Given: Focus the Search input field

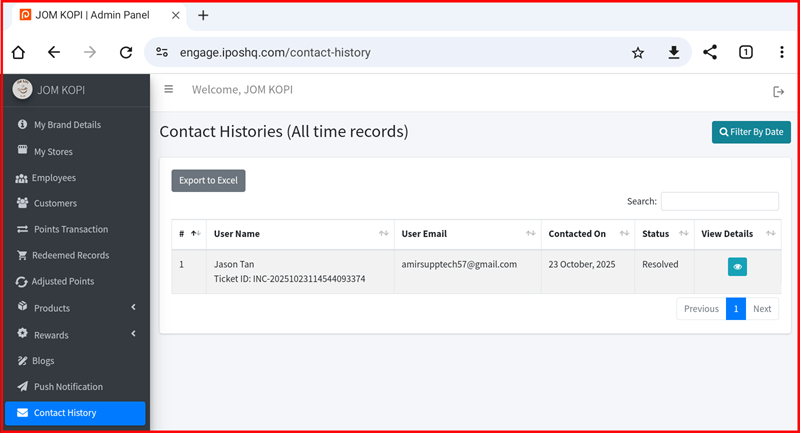Looking at the screenshot, I should pyautogui.click(x=719, y=201).
